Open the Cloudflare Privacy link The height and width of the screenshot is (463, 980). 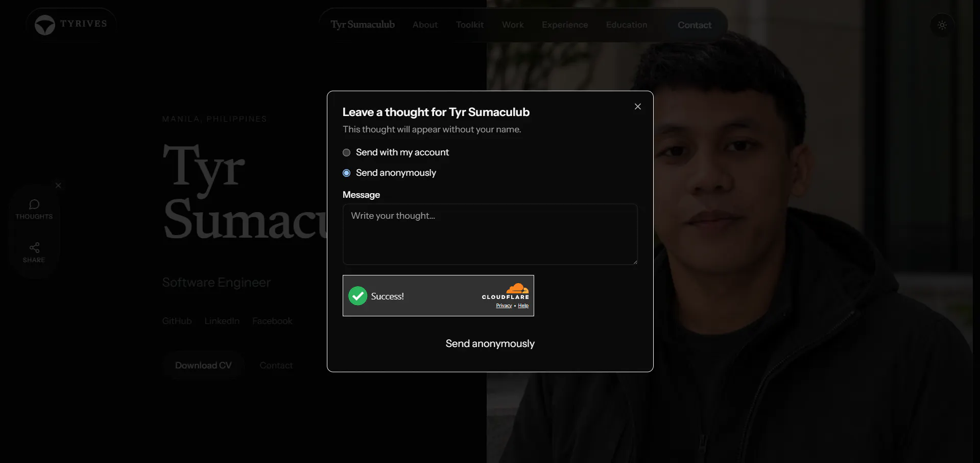504,306
